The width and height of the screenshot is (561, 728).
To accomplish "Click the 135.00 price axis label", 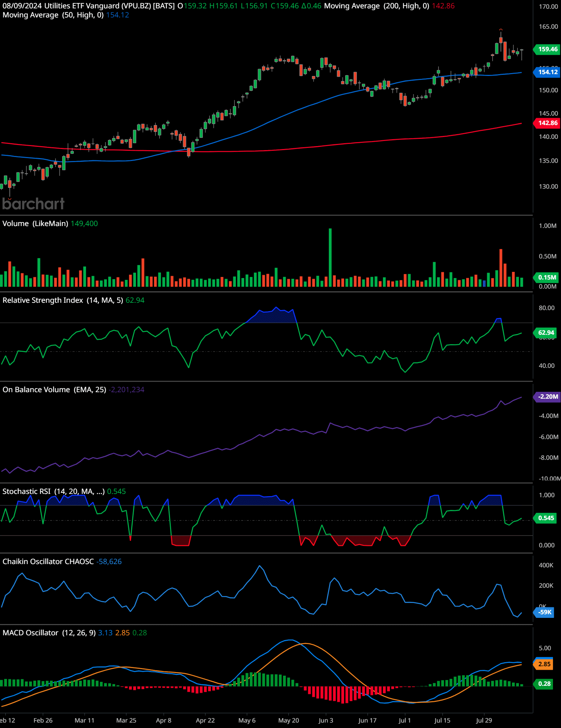I will click(x=548, y=161).
